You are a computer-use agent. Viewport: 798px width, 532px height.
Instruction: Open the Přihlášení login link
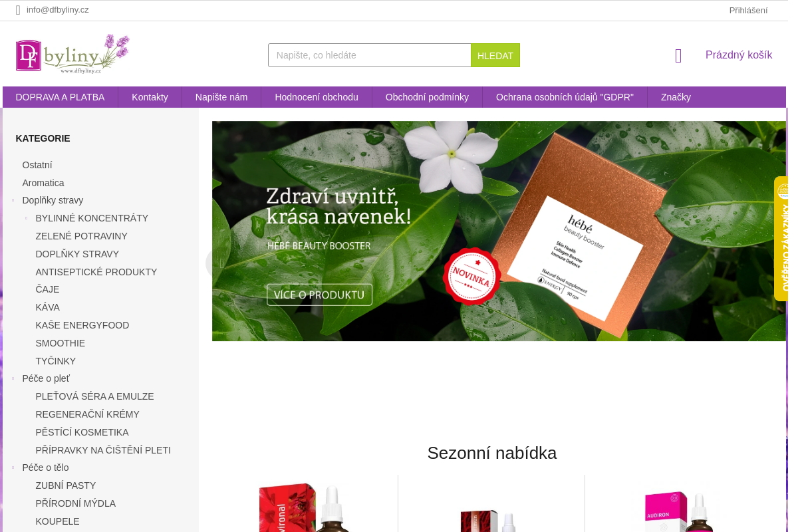(x=748, y=10)
